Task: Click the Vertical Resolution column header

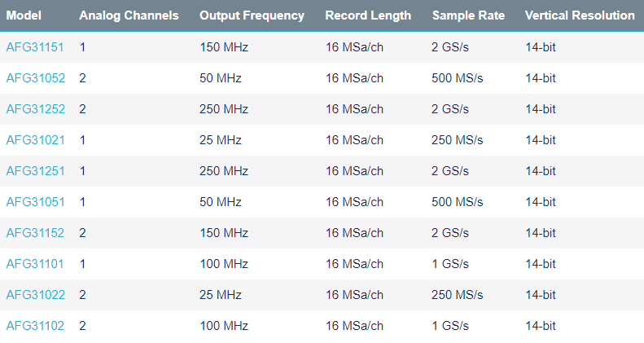Action: point(580,15)
